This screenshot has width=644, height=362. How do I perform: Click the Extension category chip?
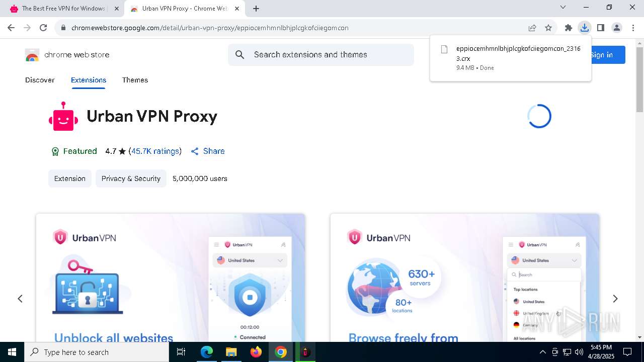[x=70, y=178]
